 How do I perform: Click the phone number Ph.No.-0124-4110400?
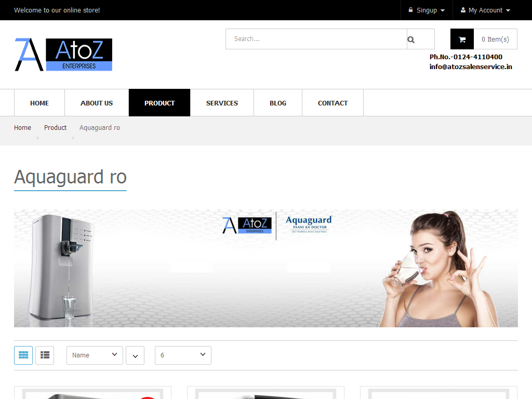pos(466,57)
